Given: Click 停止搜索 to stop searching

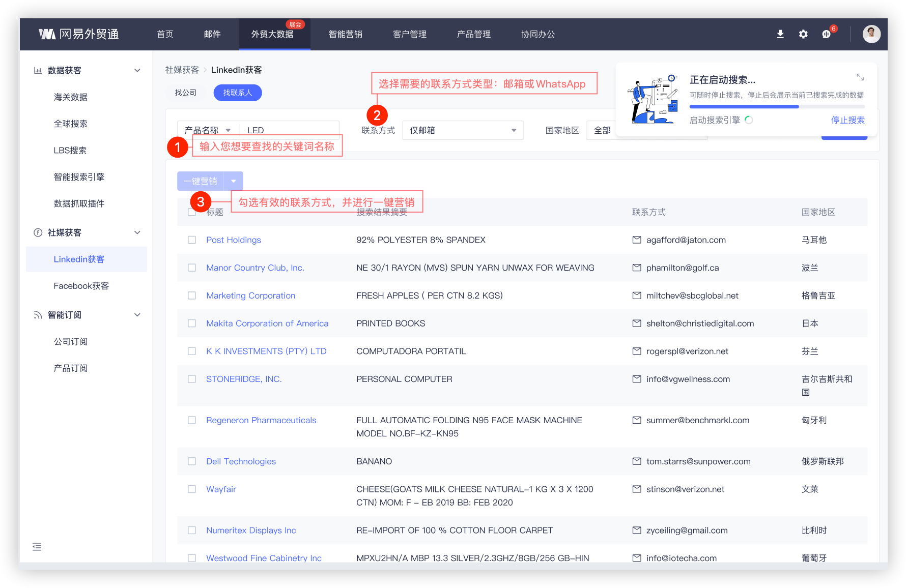Looking at the screenshot, I should tap(848, 120).
